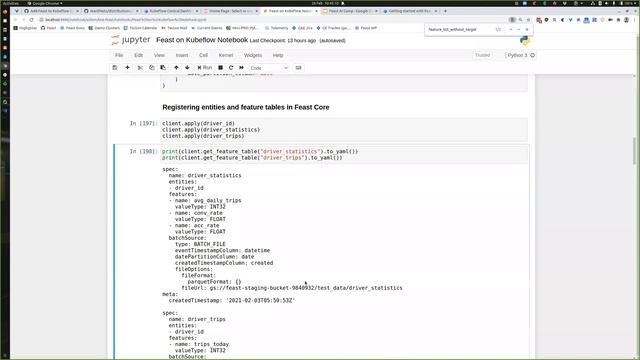
Task: Switch to the Feast AI Camp Google tab
Action: tap(350, 11)
